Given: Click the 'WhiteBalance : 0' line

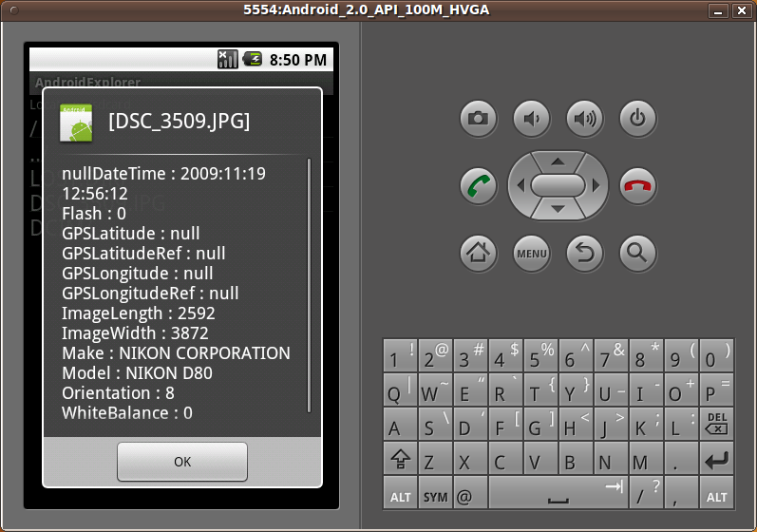Looking at the screenshot, I should click(127, 413).
